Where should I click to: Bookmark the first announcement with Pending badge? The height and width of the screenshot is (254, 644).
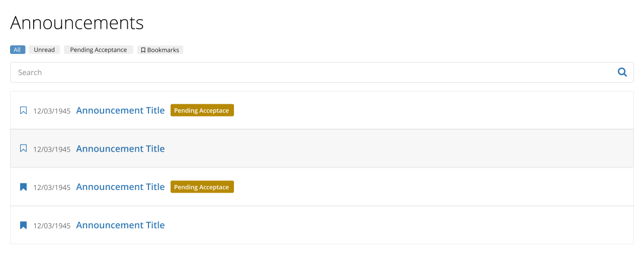coord(23,110)
